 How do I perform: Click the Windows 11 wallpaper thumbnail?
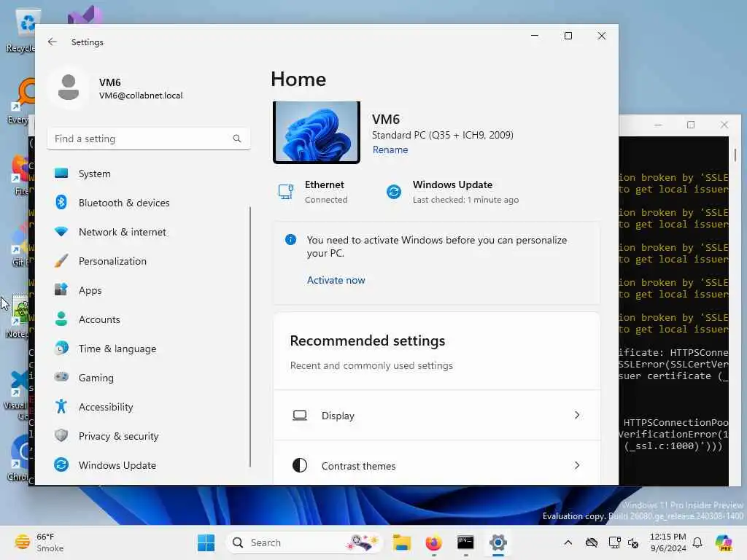tap(317, 132)
